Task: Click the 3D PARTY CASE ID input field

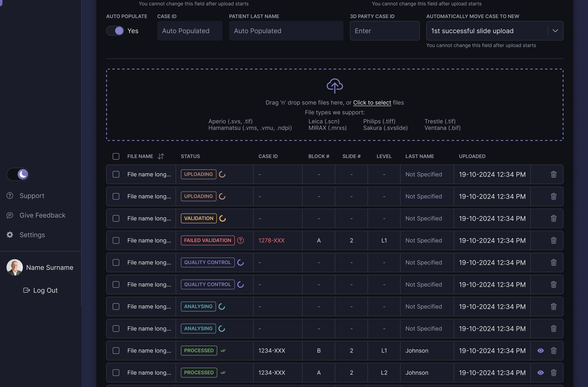Action: tap(385, 31)
